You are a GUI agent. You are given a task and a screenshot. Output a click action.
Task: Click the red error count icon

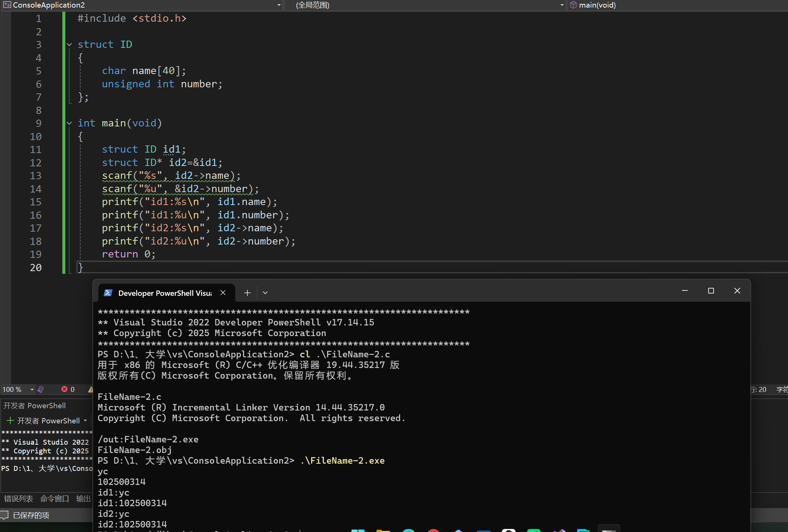point(65,389)
